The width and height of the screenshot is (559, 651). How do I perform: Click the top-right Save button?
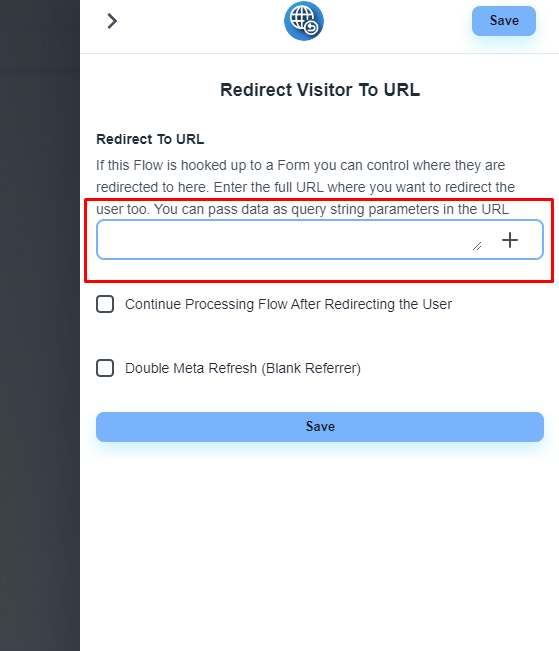coord(504,21)
